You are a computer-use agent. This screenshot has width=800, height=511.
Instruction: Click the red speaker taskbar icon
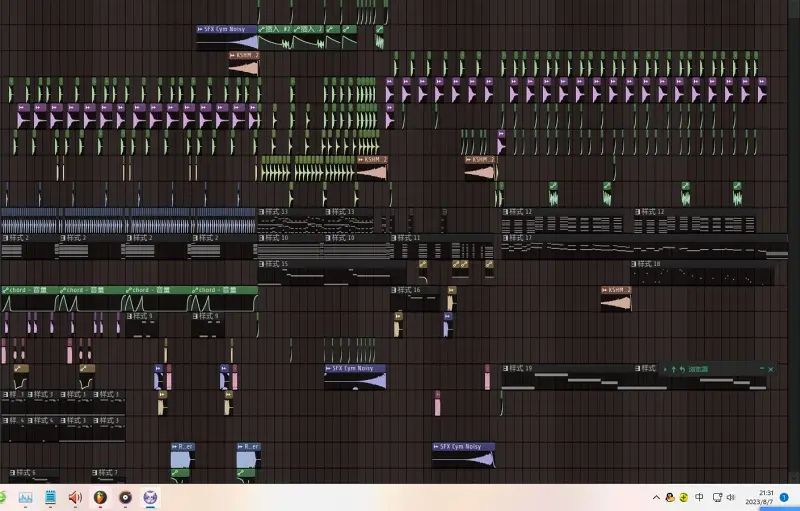[75, 497]
